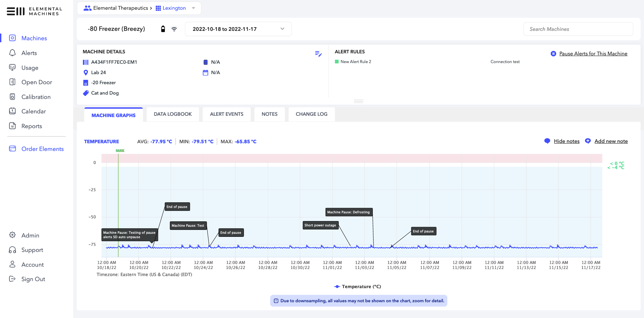The image size is (644, 318).
Task: Click the Add new note plus icon
Action: 588,141
